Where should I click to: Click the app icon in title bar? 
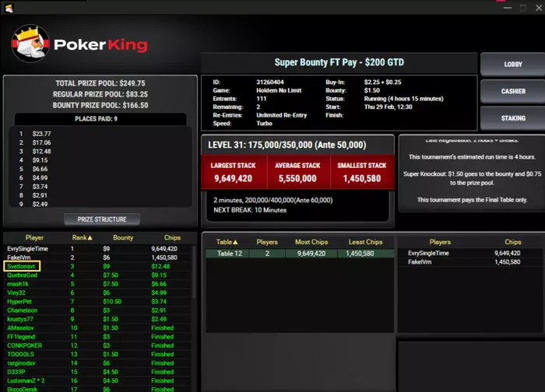(x=9, y=8)
